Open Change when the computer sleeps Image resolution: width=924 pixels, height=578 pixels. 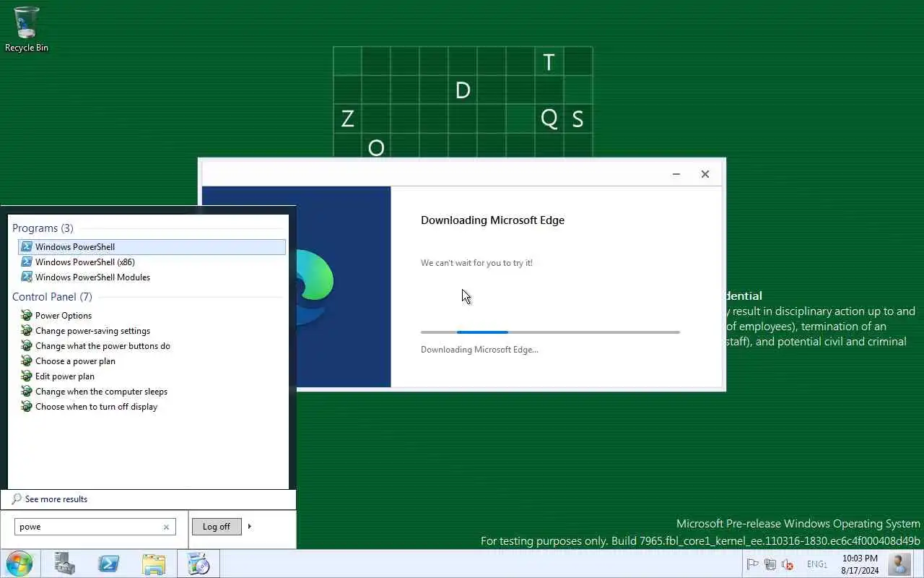pos(152,392)
